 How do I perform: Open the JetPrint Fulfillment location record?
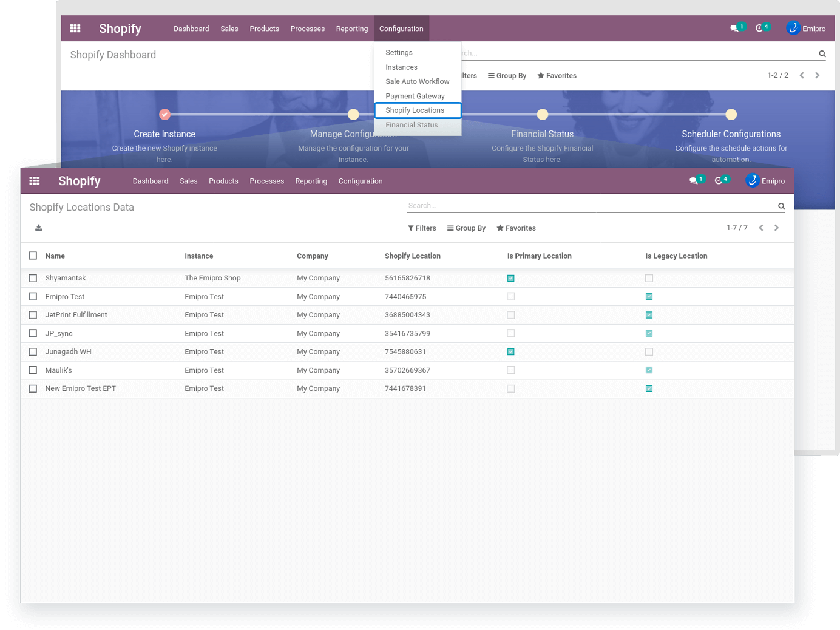point(76,315)
